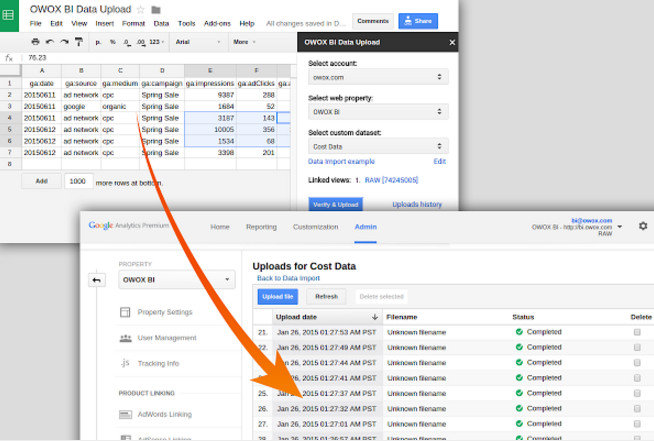The height and width of the screenshot is (441, 654).
Task: Open the number format 123 dropdown
Action: click(x=157, y=42)
